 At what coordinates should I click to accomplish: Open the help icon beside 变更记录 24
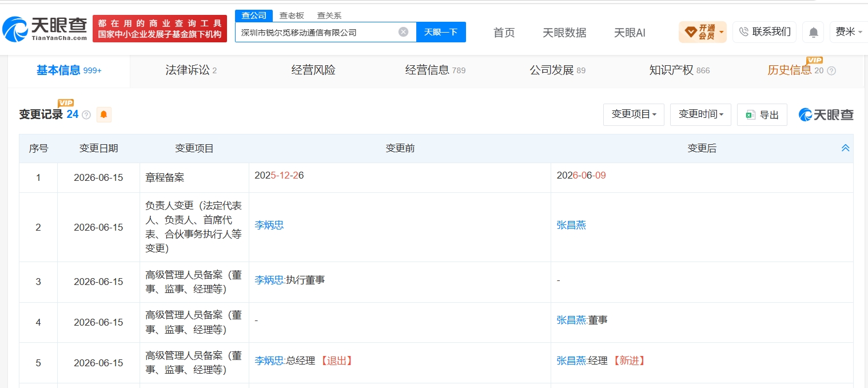coord(86,115)
